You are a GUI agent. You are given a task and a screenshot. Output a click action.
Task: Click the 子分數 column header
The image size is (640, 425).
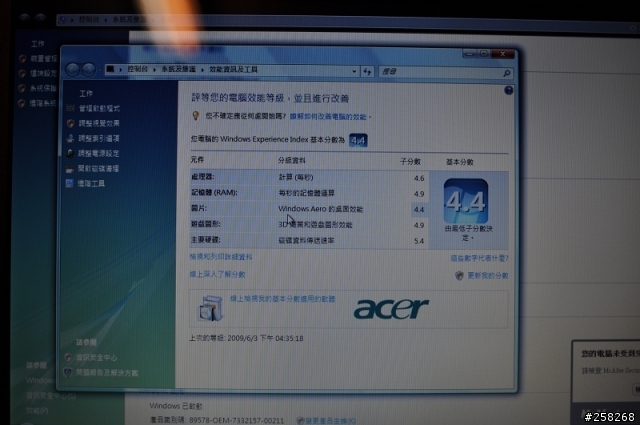tap(410, 162)
